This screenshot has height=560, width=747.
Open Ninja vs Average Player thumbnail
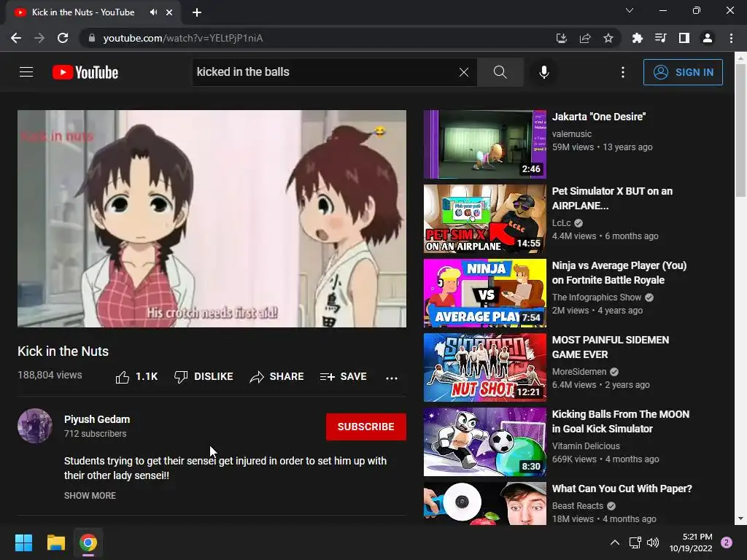pos(485,293)
